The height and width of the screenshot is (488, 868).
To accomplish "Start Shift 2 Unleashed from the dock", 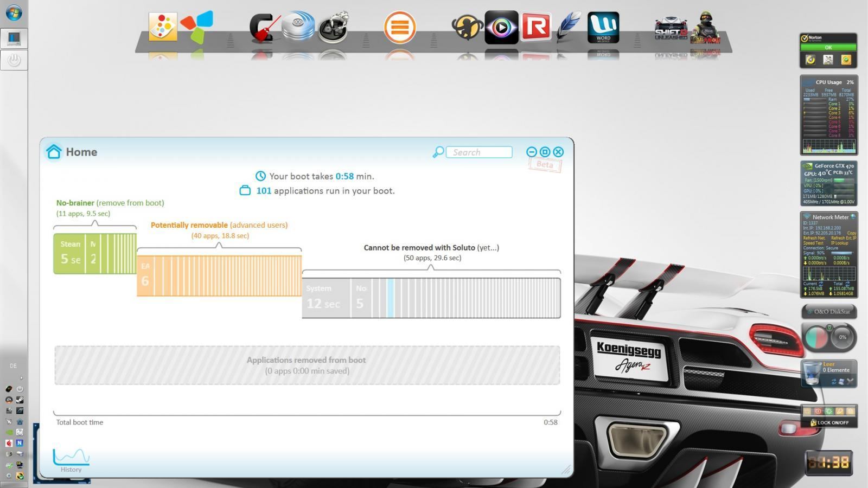I will (671, 28).
